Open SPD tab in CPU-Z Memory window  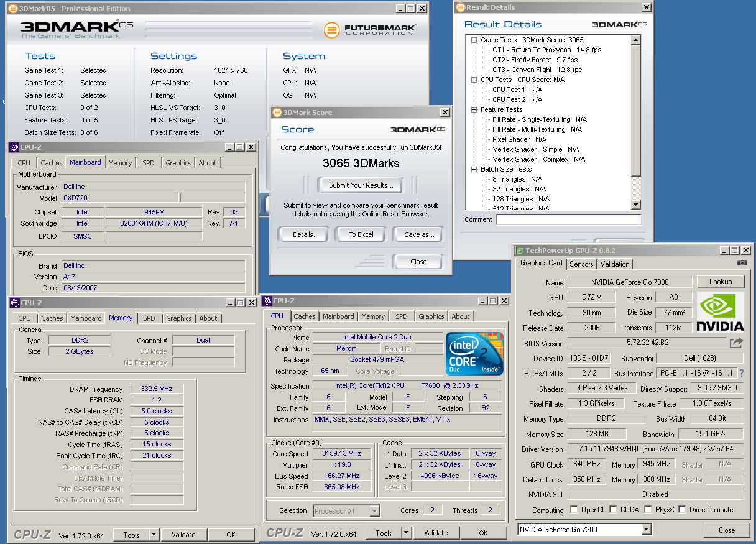[149, 318]
